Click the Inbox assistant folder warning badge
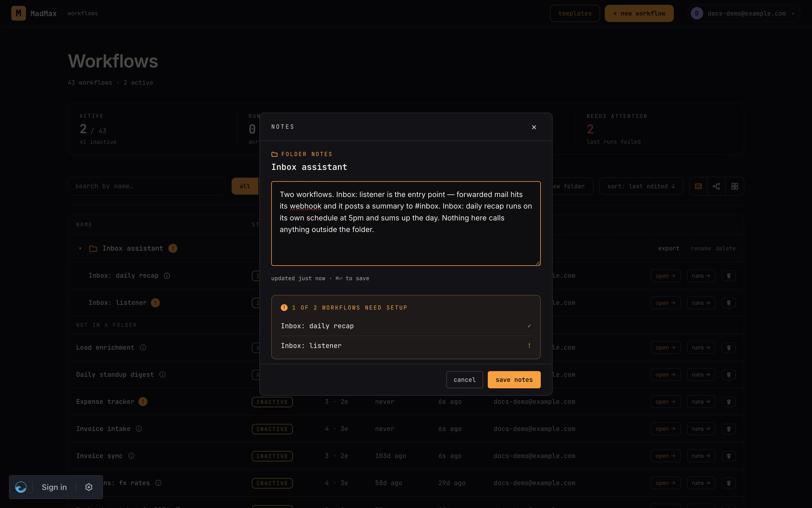This screenshot has height=508, width=812. pos(173,248)
